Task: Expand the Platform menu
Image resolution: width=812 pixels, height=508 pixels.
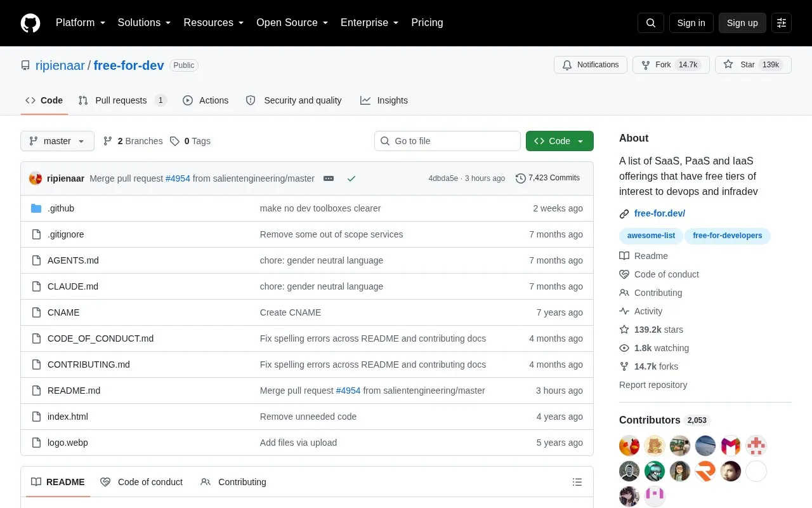Action: 81,23
